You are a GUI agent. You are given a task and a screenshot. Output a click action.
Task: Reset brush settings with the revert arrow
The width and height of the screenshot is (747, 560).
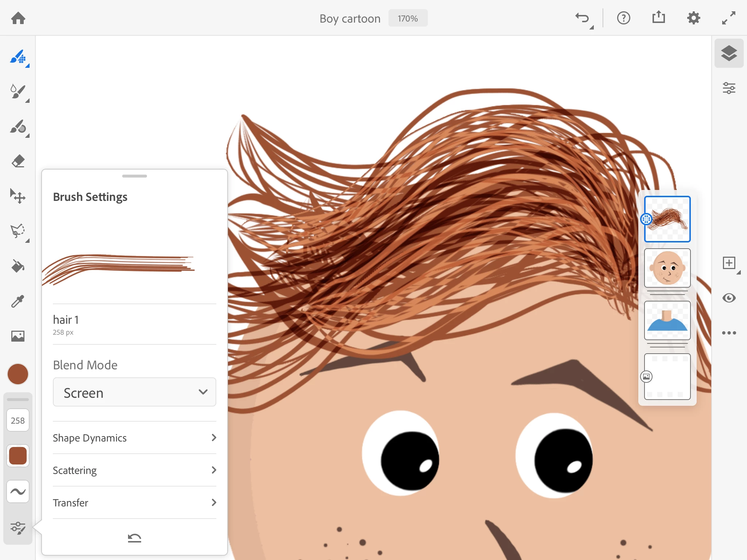coord(134,537)
